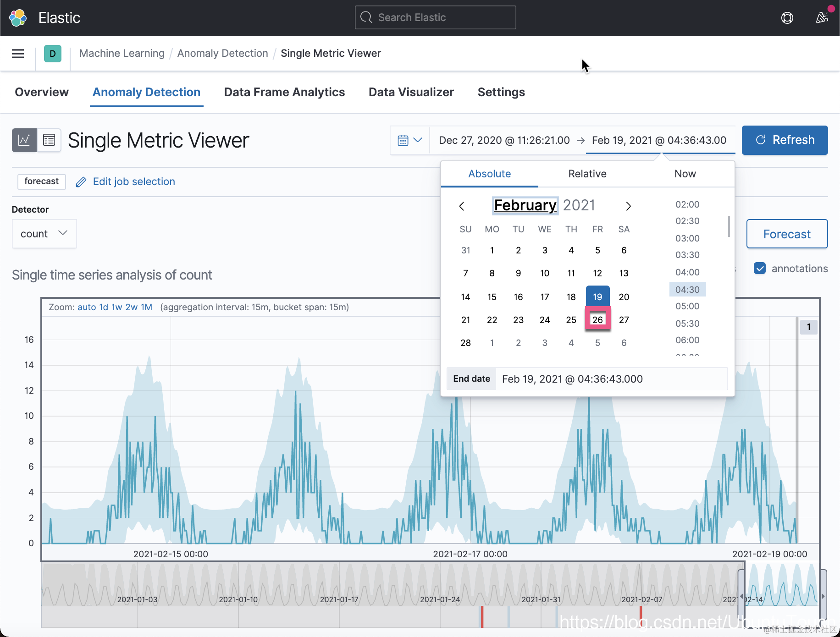
Task: Set zoom to 1d
Action: (x=104, y=307)
